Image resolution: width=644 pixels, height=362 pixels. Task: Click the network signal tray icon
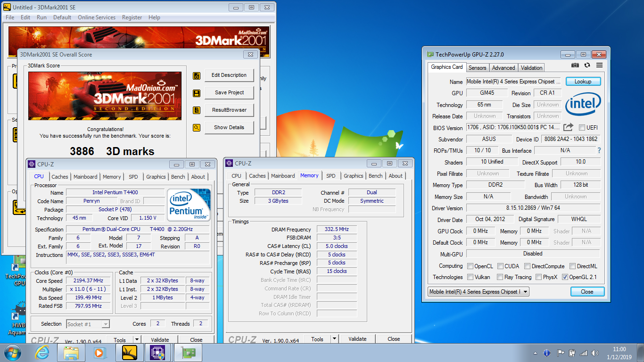(x=584, y=353)
